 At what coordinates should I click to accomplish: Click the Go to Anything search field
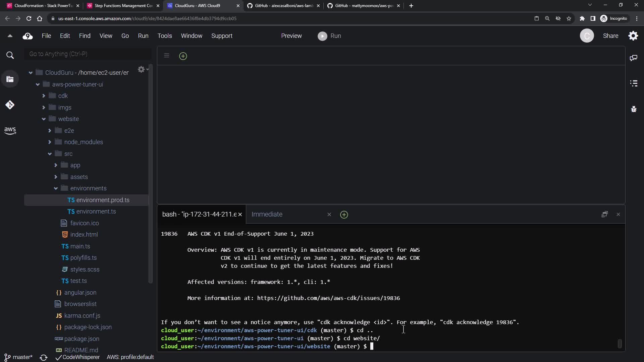click(87, 54)
